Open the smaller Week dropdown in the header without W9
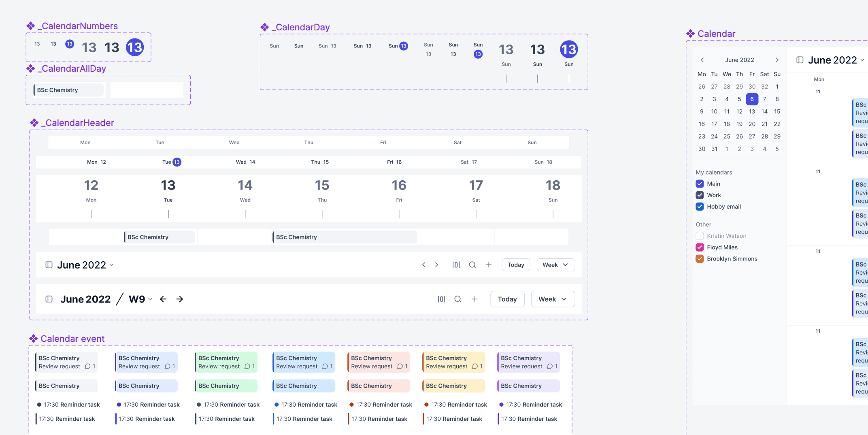Viewport: 868px width, 435px height. click(x=556, y=265)
